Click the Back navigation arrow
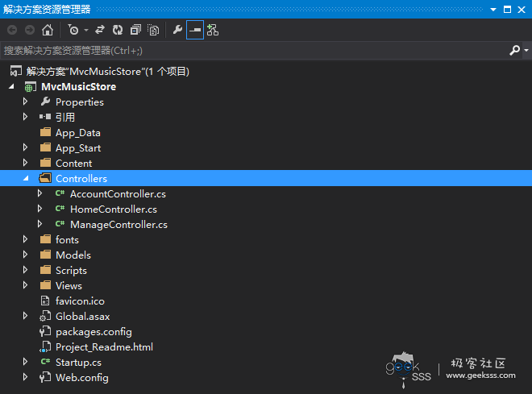Viewport: 532px width, 394px height. (12, 30)
